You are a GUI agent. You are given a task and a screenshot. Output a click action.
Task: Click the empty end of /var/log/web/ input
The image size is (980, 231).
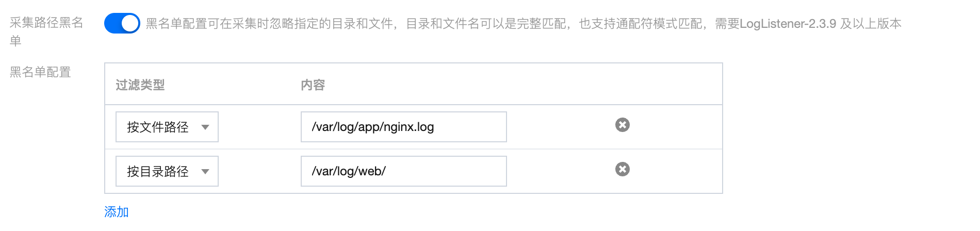pyautogui.click(x=454, y=171)
